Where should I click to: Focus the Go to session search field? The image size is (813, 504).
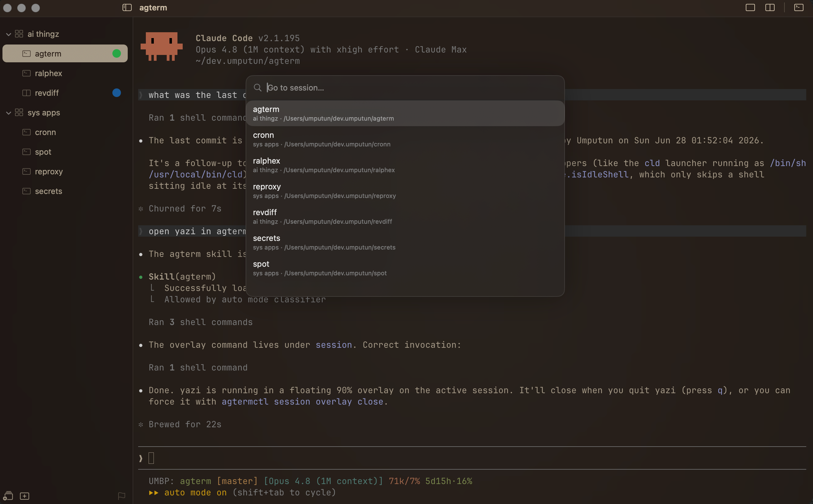(x=405, y=88)
